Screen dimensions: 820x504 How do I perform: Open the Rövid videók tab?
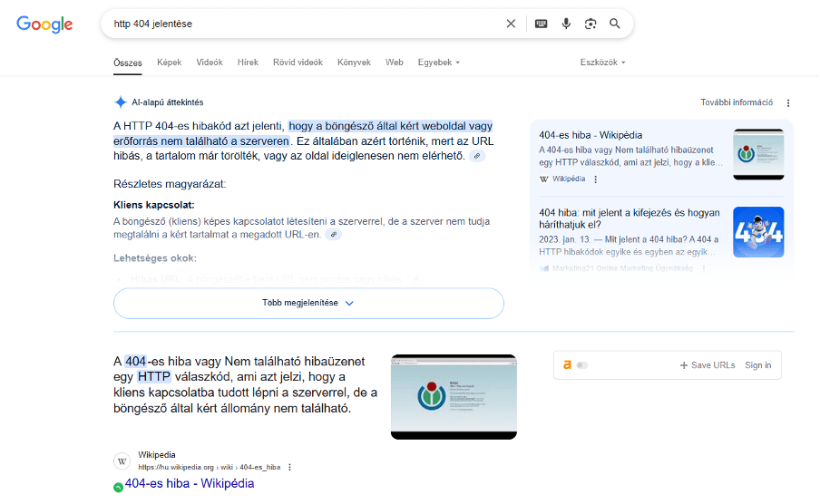pos(298,63)
